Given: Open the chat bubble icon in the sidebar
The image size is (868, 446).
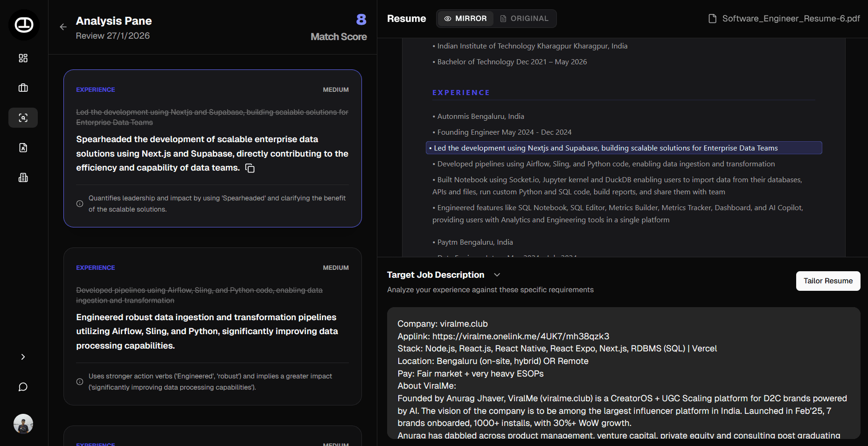Looking at the screenshot, I should point(23,387).
